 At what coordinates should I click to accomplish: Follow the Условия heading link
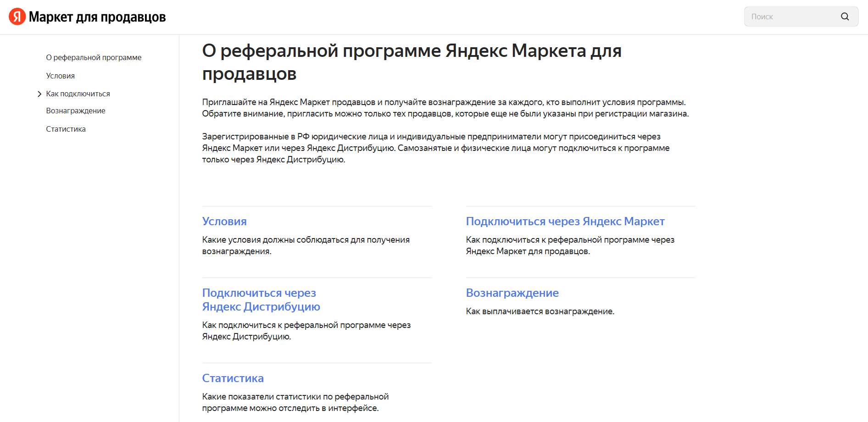coord(224,221)
